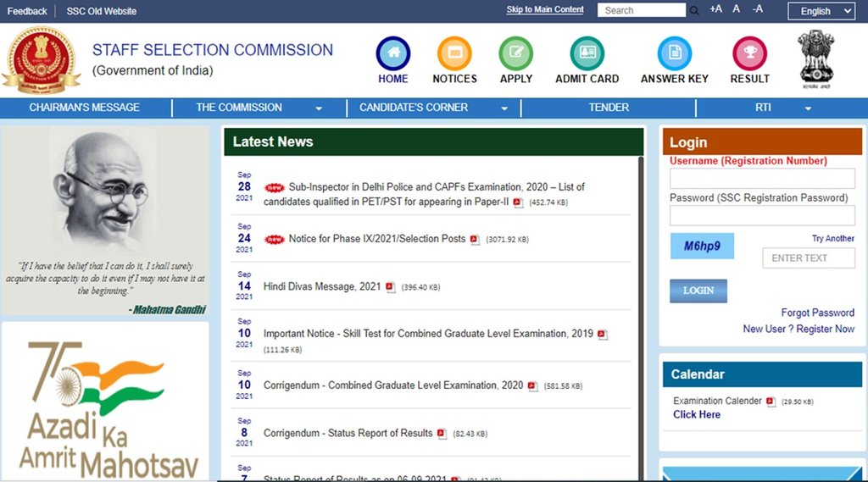
Task: Click the LOGIN button
Action: [x=698, y=291]
